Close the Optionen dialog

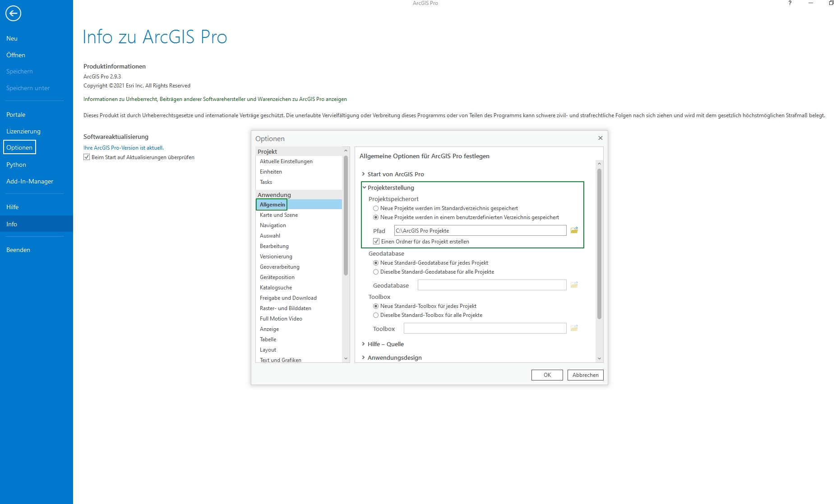tap(600, 138)
